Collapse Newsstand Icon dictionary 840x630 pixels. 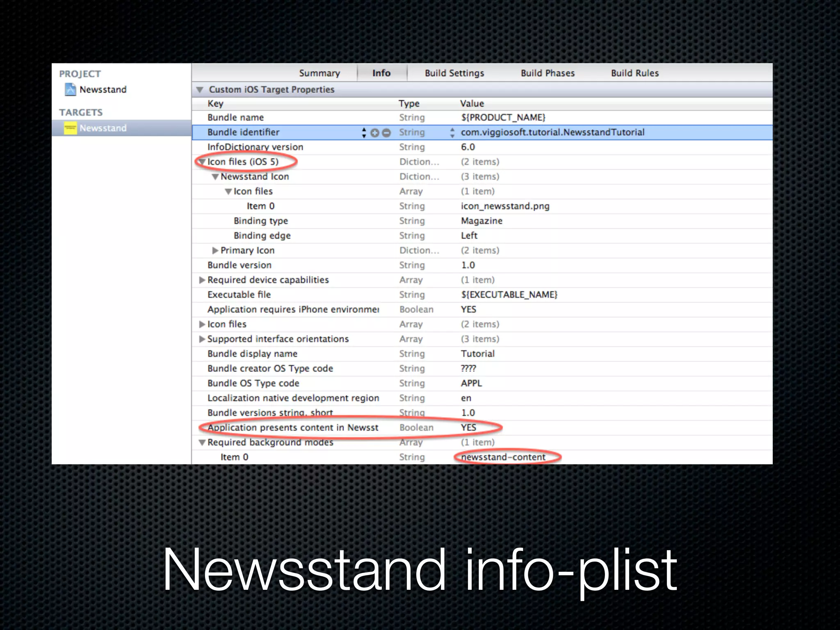coord(215,177)
